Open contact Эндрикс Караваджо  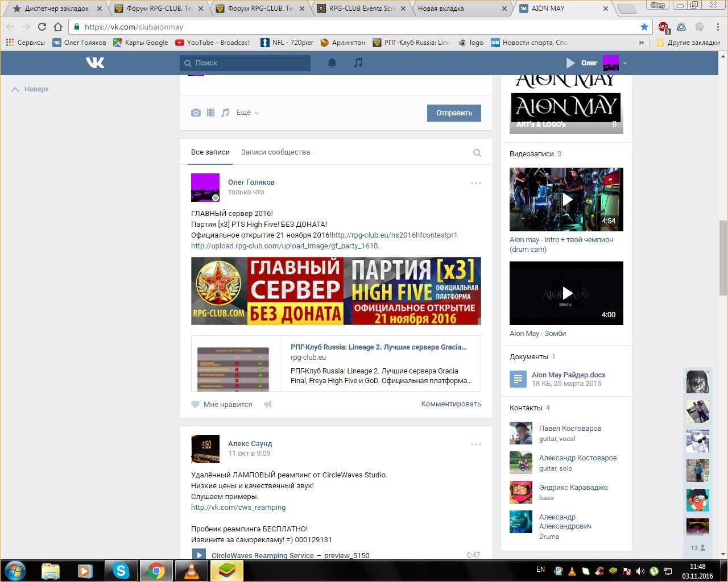pyautogui.click(x=573, y=487)
